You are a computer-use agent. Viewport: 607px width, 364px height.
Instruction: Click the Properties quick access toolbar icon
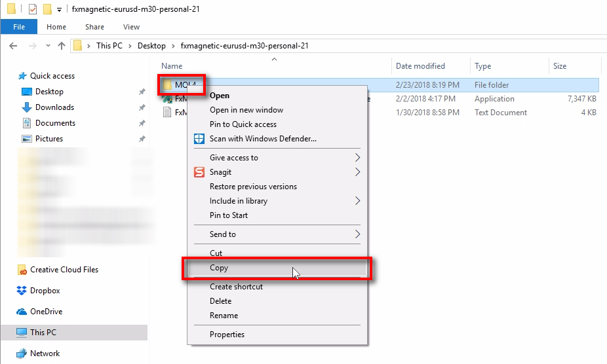[x=33, y=9]
